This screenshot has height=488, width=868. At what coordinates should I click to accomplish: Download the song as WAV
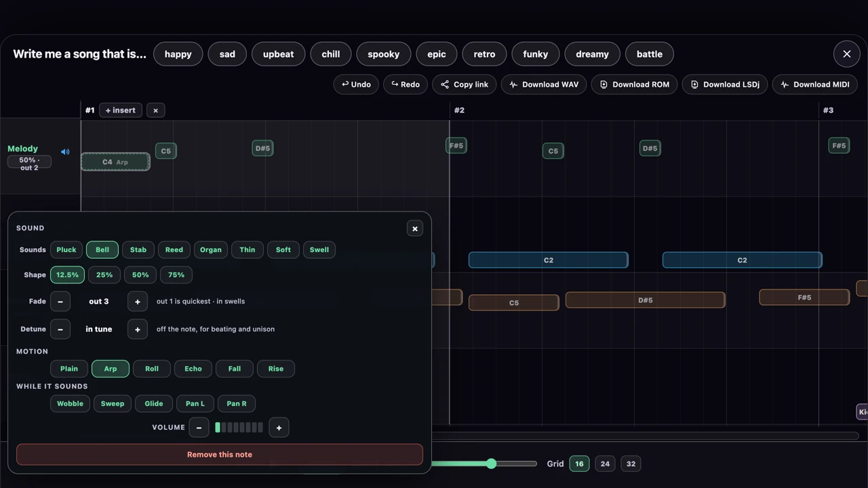pyautogui.click(x=544, y=85)
